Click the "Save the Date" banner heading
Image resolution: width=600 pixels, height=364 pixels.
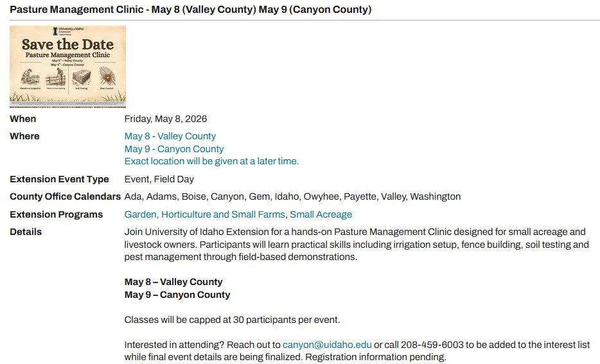(67, 45)
